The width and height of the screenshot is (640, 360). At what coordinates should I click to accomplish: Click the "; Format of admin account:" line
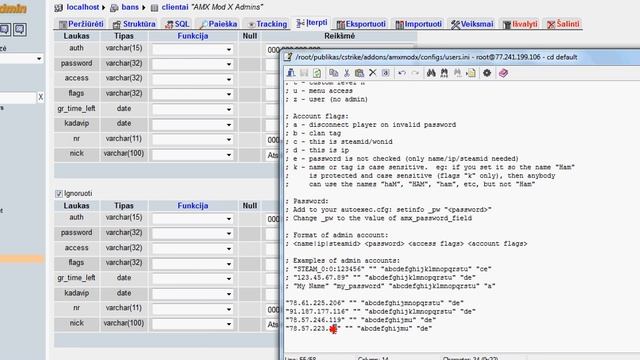(x=337, y=235)
